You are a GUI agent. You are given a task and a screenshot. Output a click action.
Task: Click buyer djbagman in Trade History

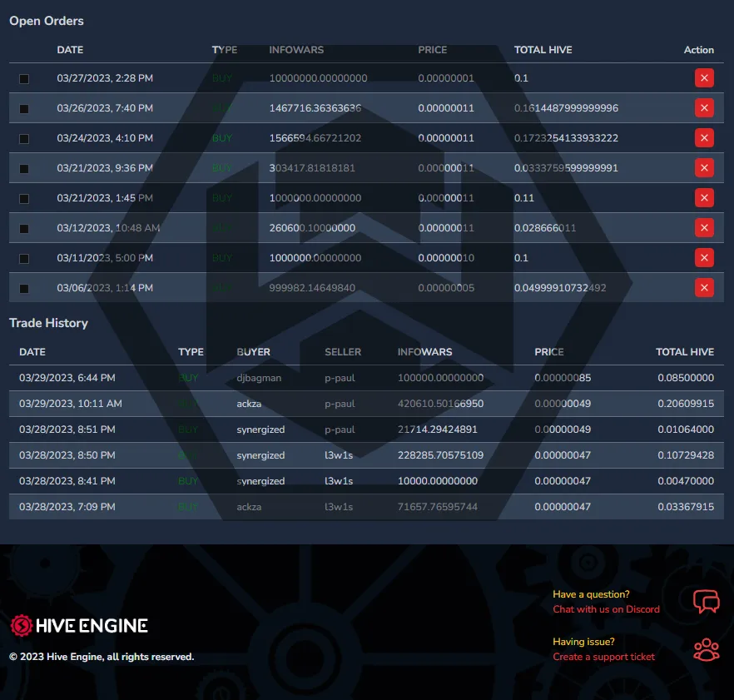(x=259, y=378)
